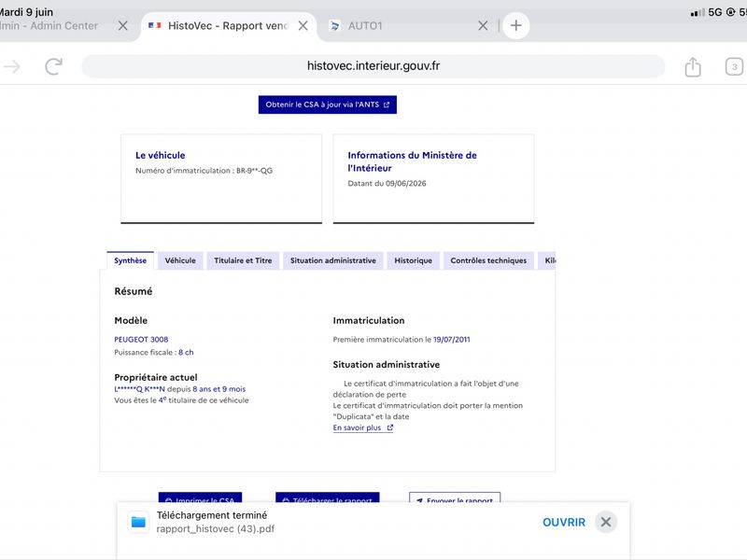Click the Puissance fiscale 8 ch value
This screenshot has height=560, width=747.
(x=186, y=353)
